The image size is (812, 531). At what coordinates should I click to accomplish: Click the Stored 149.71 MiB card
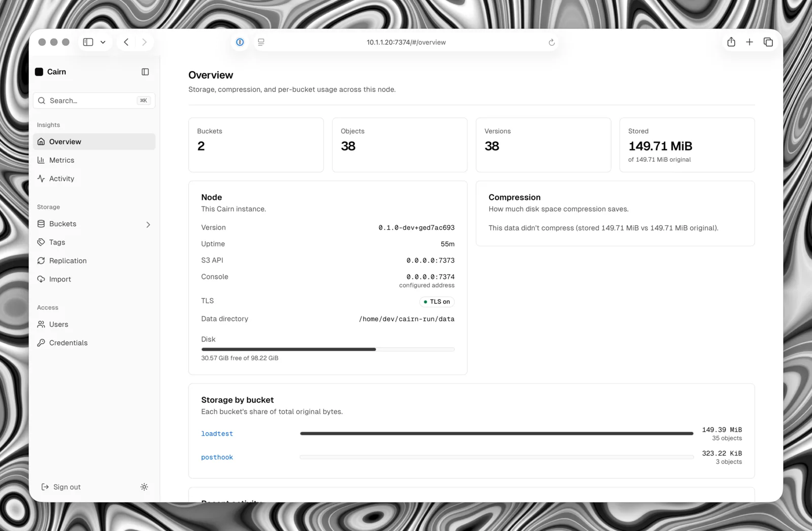pyautogui.click(x=687, y=145)
